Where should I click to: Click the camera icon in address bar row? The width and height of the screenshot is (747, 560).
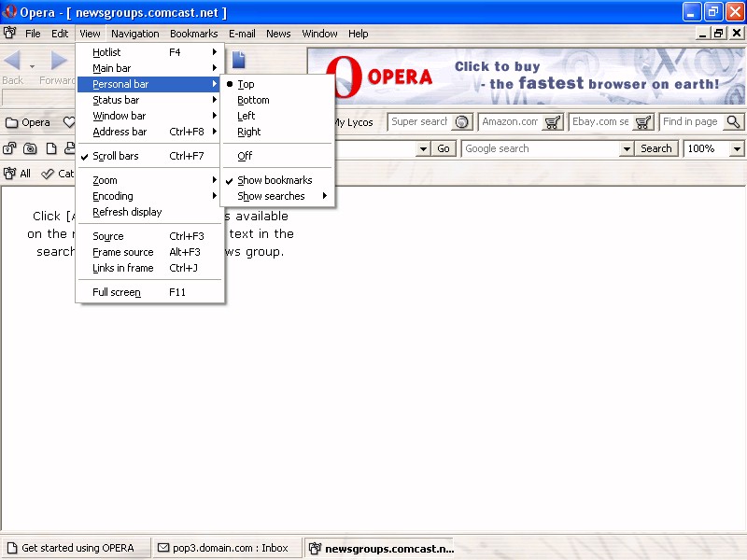pyautogui.click(x=30, y=148)
